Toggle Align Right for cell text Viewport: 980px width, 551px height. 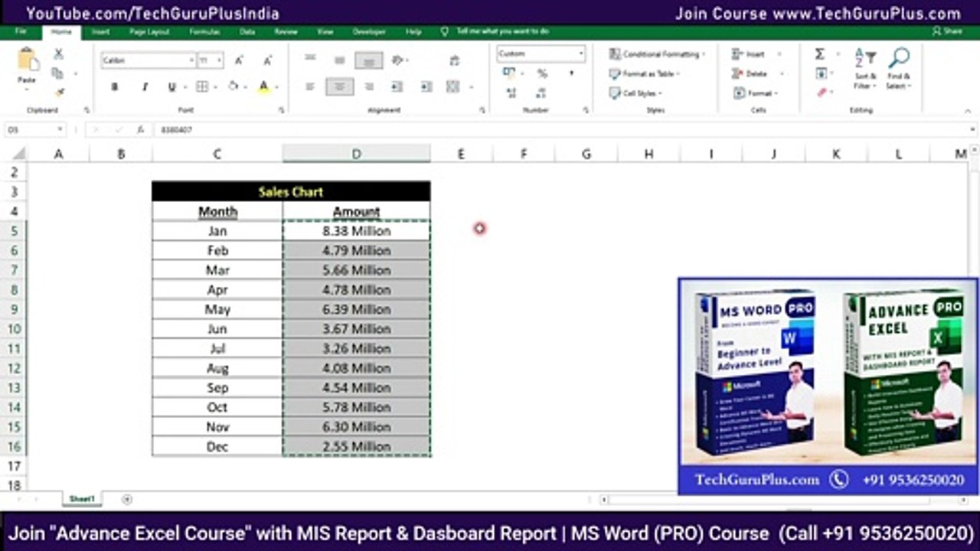coord(368,86)
